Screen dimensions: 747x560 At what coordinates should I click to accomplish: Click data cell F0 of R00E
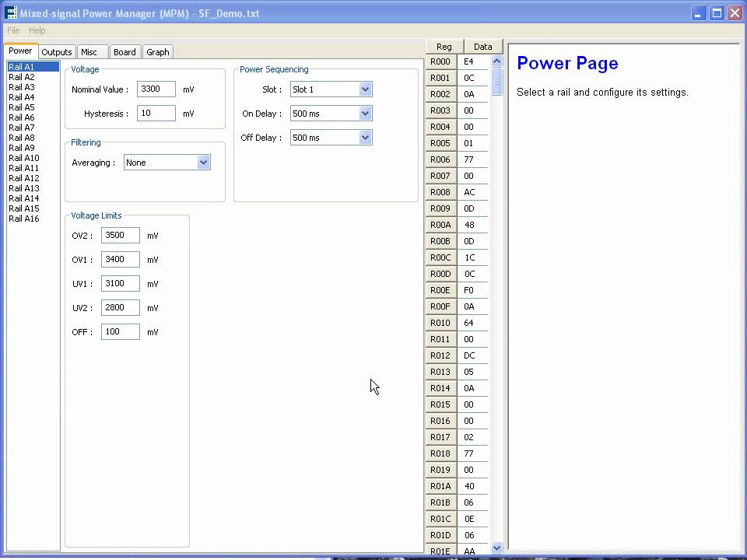(472, 290)
